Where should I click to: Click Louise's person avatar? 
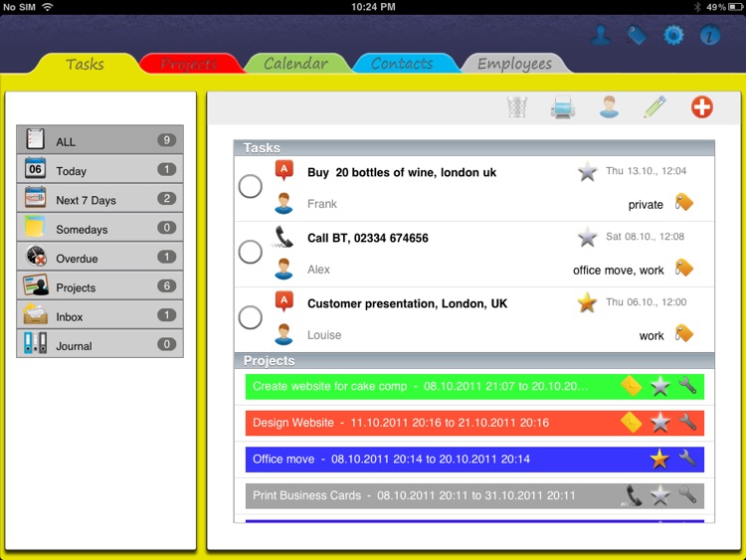tap(283, 335)
